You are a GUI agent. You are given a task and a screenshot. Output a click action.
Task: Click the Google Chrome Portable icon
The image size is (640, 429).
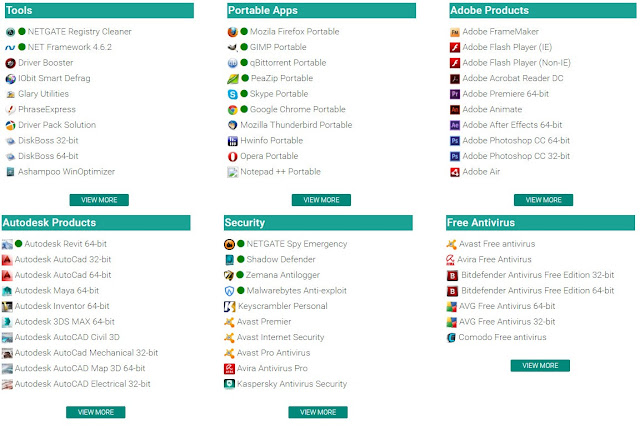coord(232,109)
